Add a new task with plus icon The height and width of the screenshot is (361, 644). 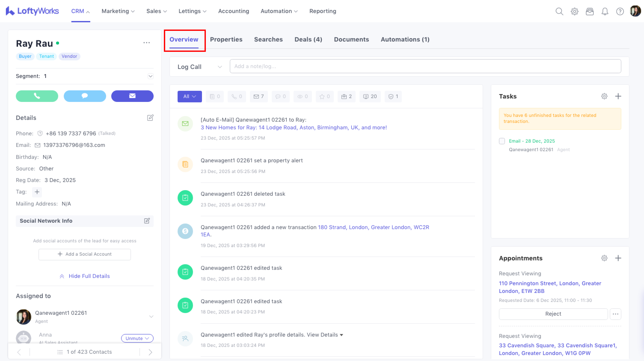(x=618, y=96)
